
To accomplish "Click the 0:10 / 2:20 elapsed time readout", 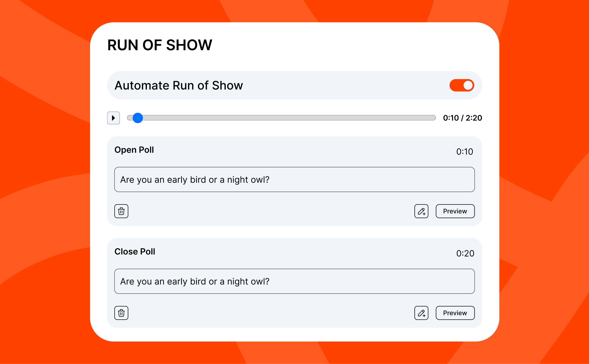I will pos(463,118).
